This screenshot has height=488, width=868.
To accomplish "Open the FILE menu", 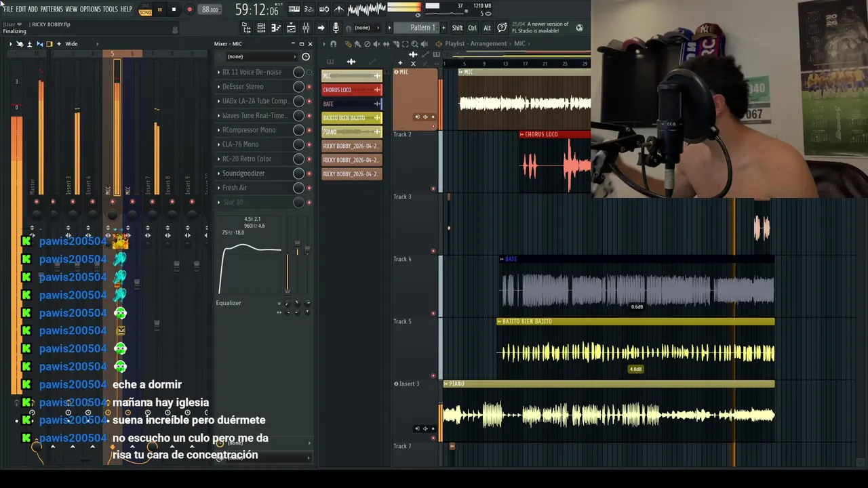I will point(7,9).
